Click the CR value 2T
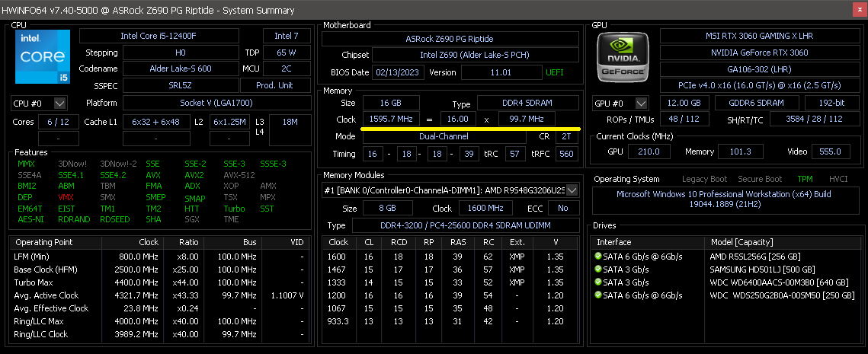Screen dimensions: 868x354 click(566, 136)
